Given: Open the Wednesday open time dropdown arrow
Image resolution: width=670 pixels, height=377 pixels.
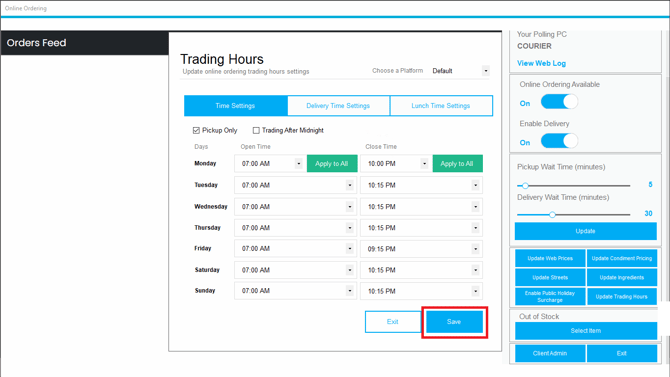Looking at the screenshot, I should (x=350, y=207).
